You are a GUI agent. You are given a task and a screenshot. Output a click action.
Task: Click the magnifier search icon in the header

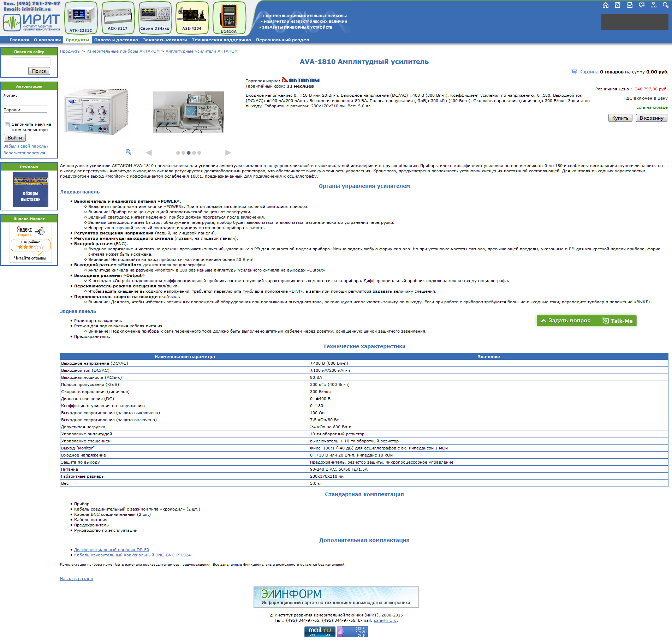666,5
